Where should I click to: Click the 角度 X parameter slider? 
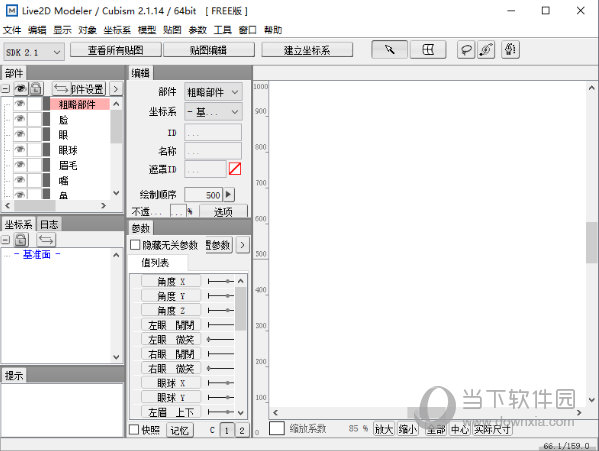(220, 281)
